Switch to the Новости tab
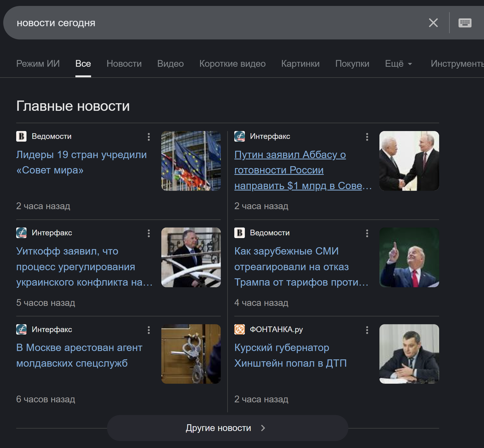The image size is (484, 448). tap(124, 64)
